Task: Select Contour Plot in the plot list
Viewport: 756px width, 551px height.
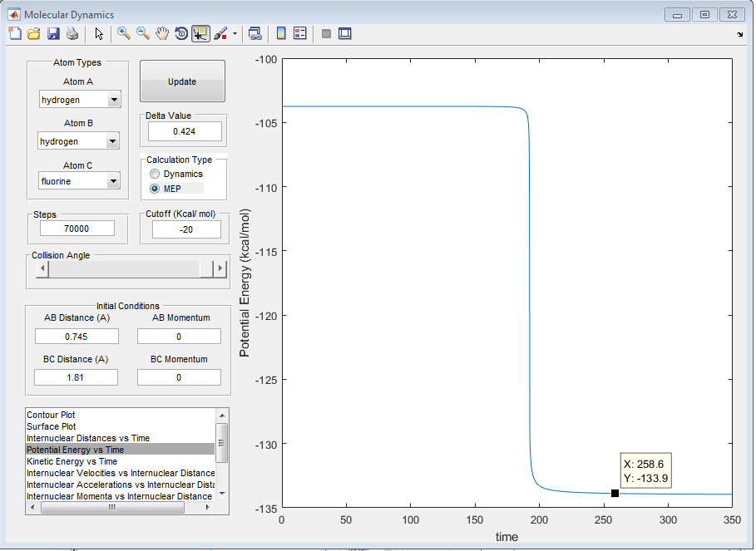Action: [x=52, y=415]
